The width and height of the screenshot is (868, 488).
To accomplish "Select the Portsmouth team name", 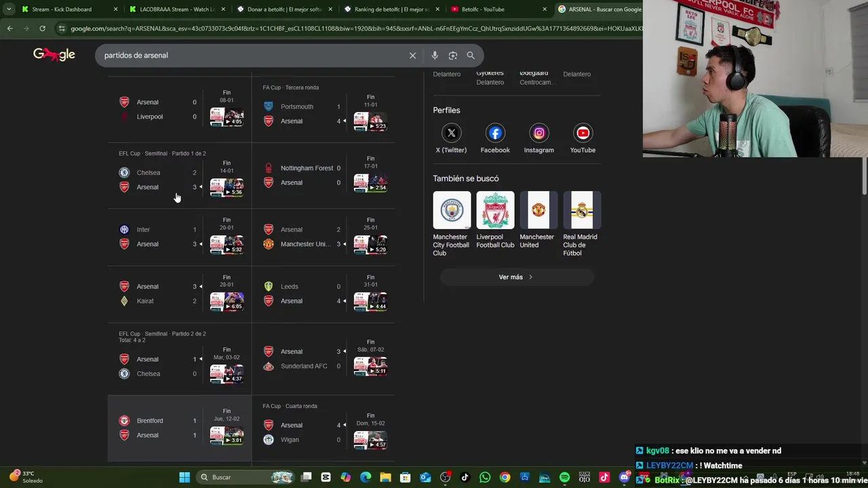I will (297, 106).
